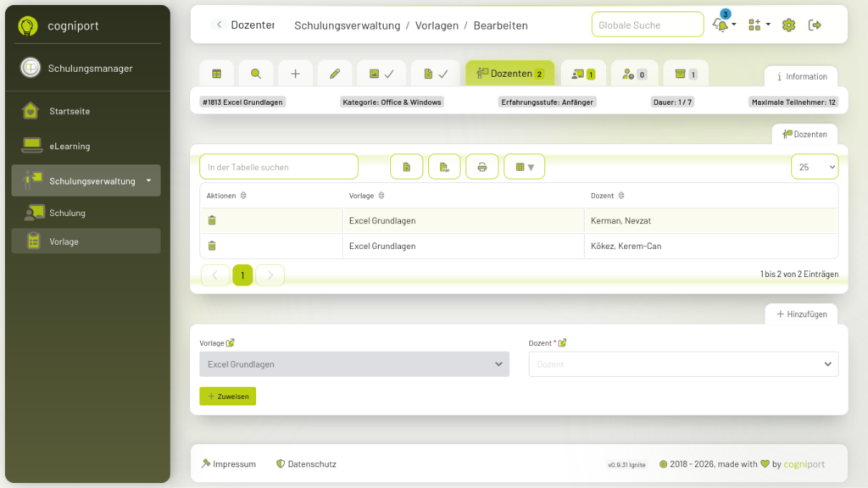Go to next table page
868x488 pixels.
(270, 275)
